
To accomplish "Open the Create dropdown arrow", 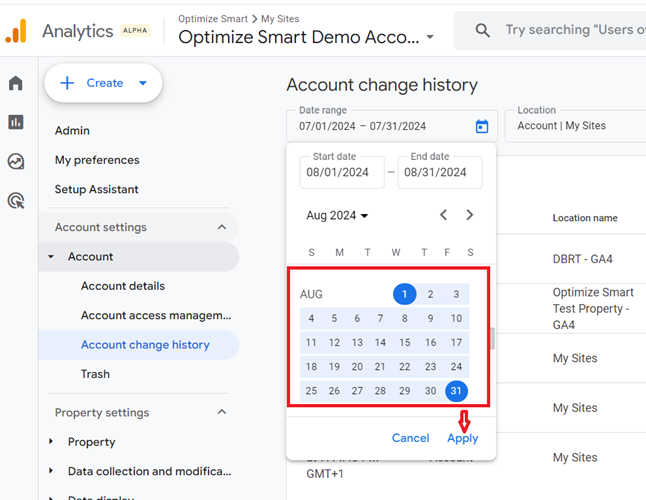I will tap(143, 83).
